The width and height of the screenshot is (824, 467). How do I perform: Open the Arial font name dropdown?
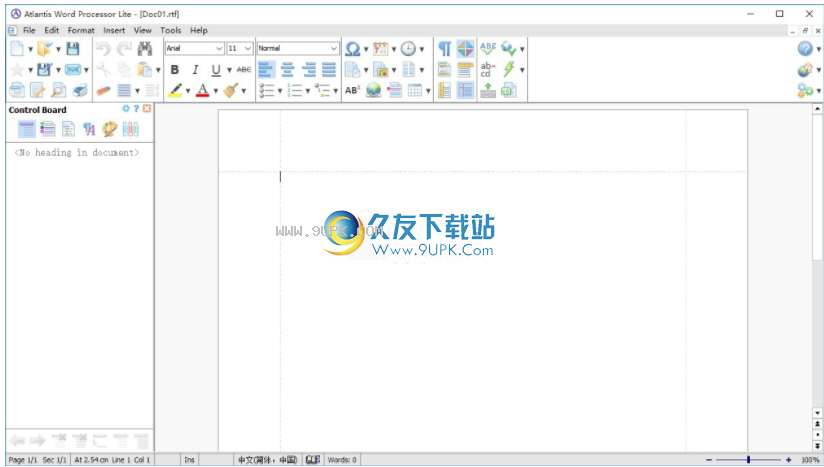[220, 48]
